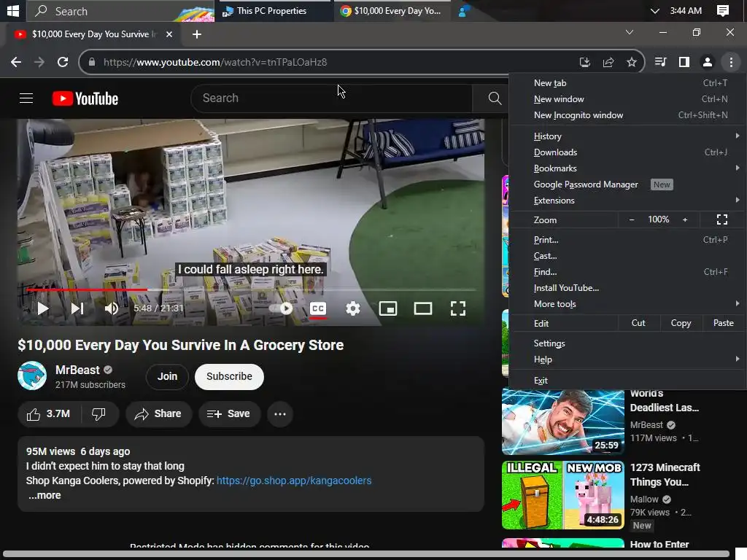Go forward using the browser forward arrow
The image size is (747, 560).
click(x=39, y=62)
